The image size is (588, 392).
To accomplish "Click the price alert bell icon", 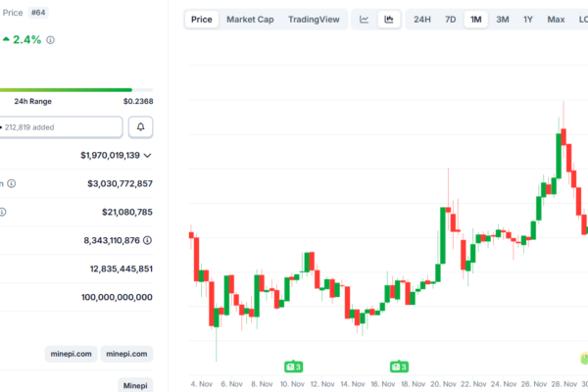I will [x=141, y=127].
